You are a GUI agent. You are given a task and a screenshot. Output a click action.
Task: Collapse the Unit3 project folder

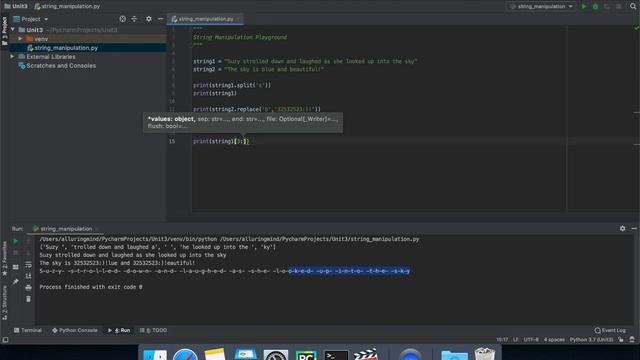[13, 30]
